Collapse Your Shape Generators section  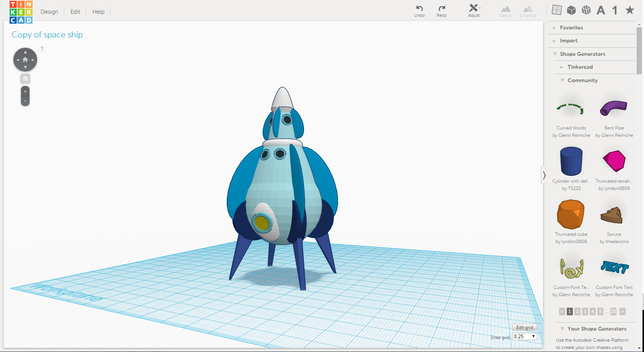[x=595, y=329]
